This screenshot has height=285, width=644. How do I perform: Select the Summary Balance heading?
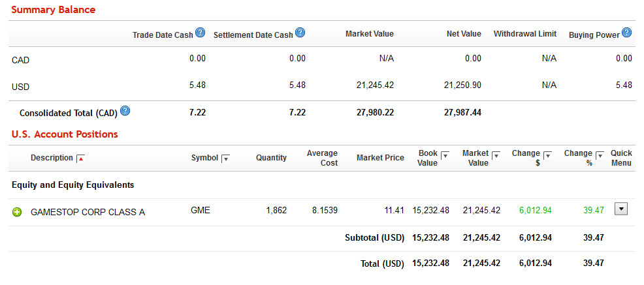54,10
